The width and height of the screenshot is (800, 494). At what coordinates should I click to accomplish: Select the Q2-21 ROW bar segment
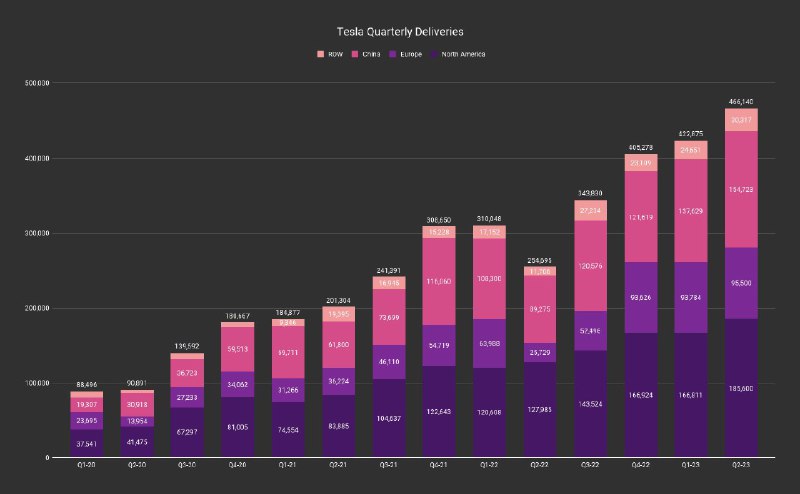click(x=338, y=314)
